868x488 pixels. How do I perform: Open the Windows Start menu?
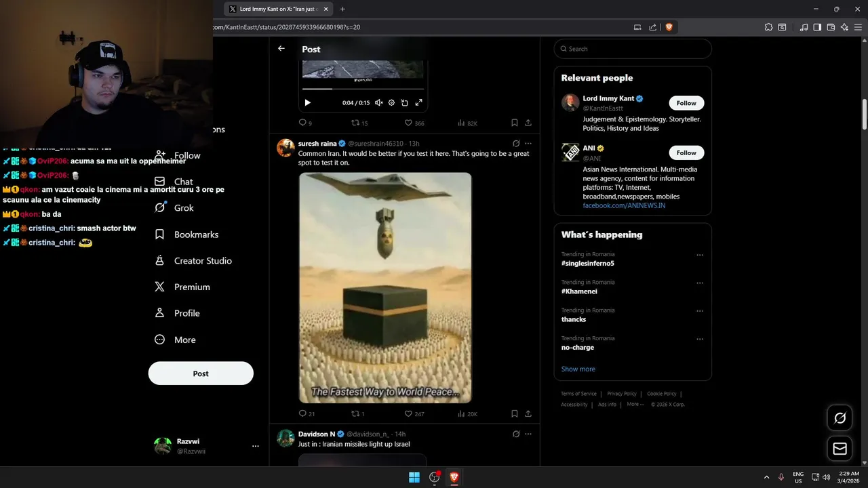coord(414,477)
